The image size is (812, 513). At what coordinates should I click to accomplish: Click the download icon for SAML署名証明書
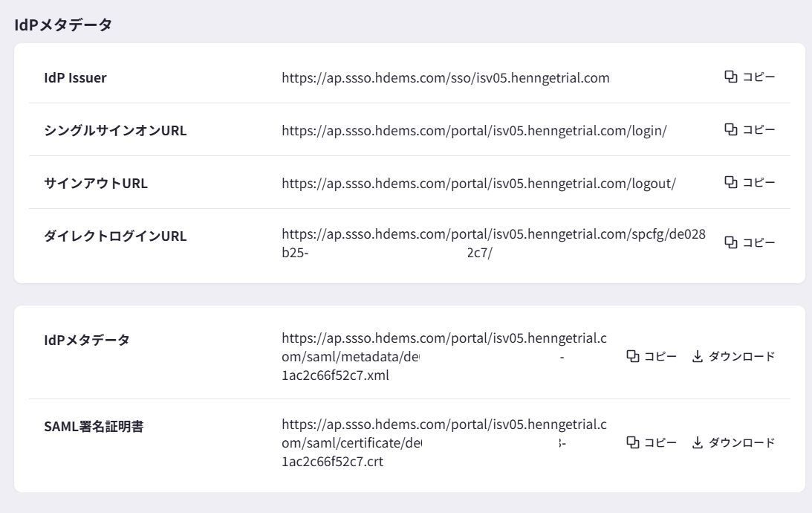698,443
